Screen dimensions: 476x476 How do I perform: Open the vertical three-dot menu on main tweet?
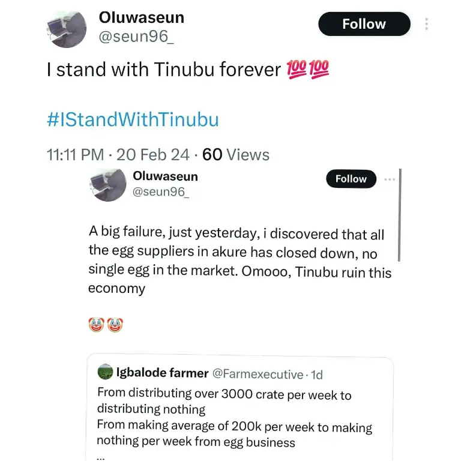[x=426, y=25]
